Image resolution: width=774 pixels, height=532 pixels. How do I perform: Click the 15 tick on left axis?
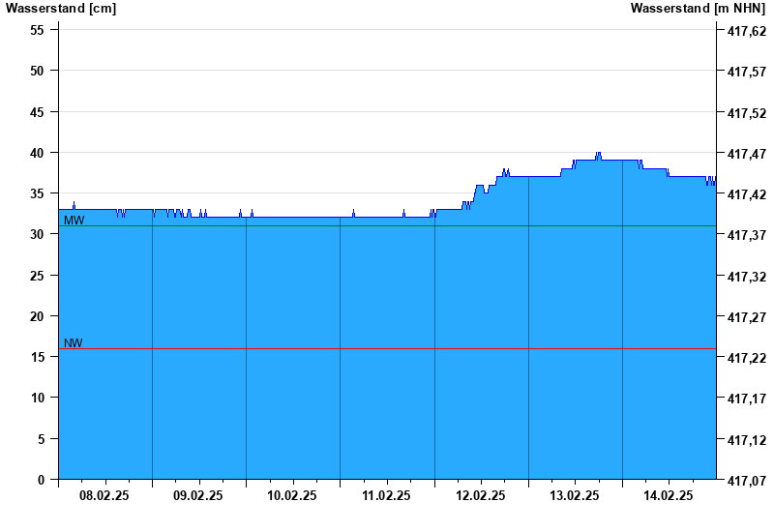click(38, 357)
